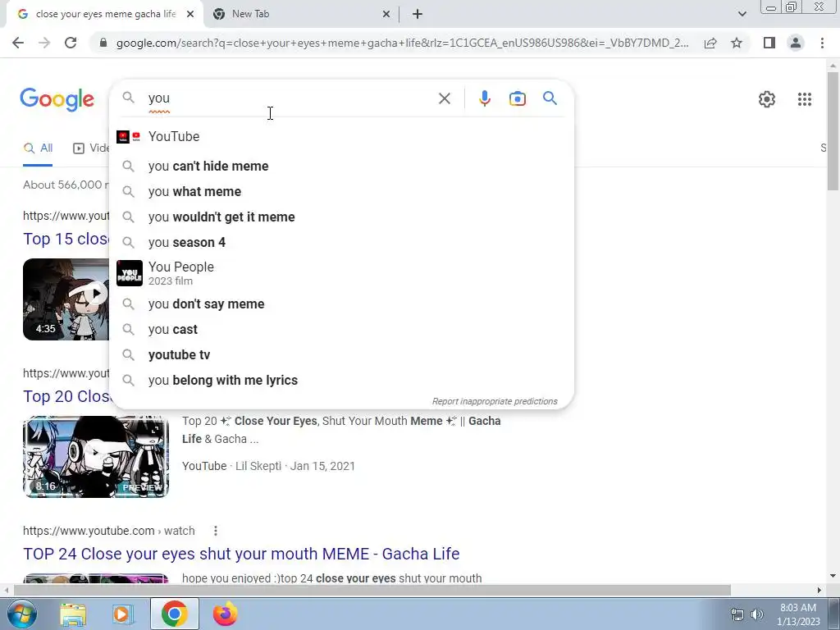
Task: Choose the you cast suggestion
Action: click(x=341, y=330)
